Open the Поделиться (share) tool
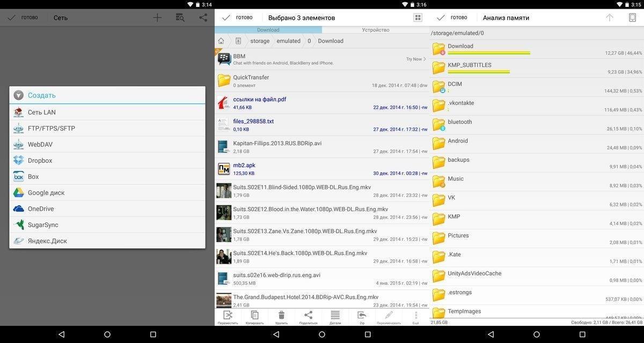 [308, 316]
